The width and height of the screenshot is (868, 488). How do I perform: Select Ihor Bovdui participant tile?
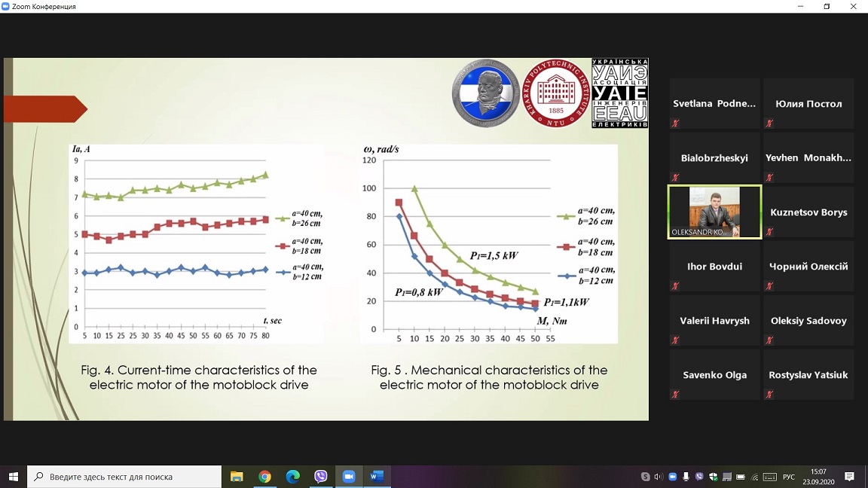point(714,266)
